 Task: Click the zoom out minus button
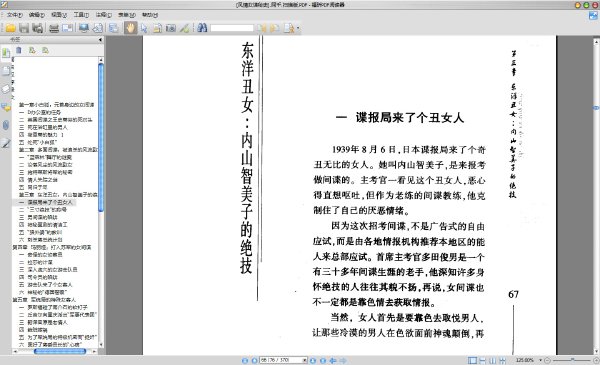click(548, 360)
